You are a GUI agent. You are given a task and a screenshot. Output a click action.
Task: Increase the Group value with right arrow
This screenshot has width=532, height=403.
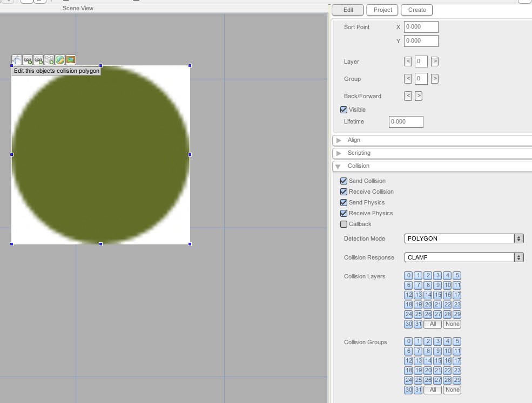click(x=435, y=79)
